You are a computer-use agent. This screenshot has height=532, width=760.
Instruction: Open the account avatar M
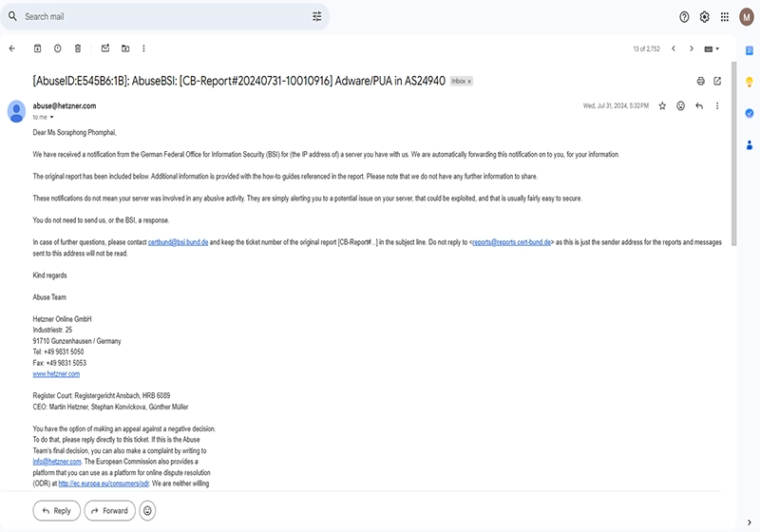point(747,17)
